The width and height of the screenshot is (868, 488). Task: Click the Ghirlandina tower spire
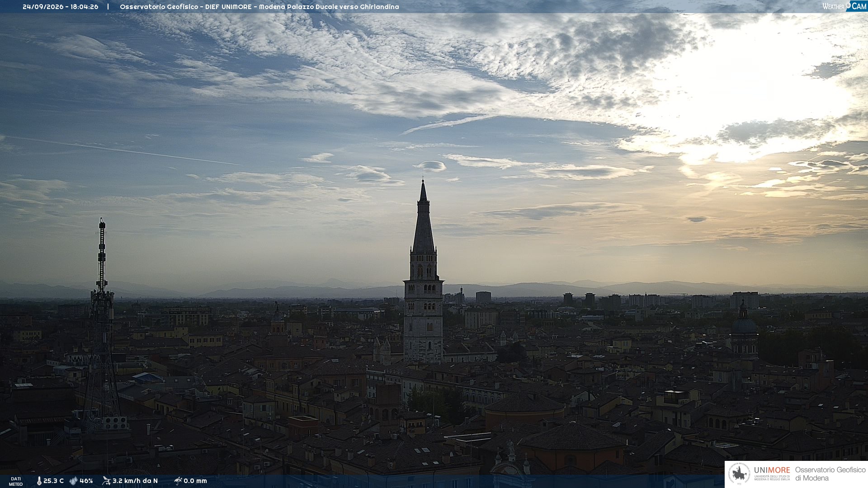(424, 217)
